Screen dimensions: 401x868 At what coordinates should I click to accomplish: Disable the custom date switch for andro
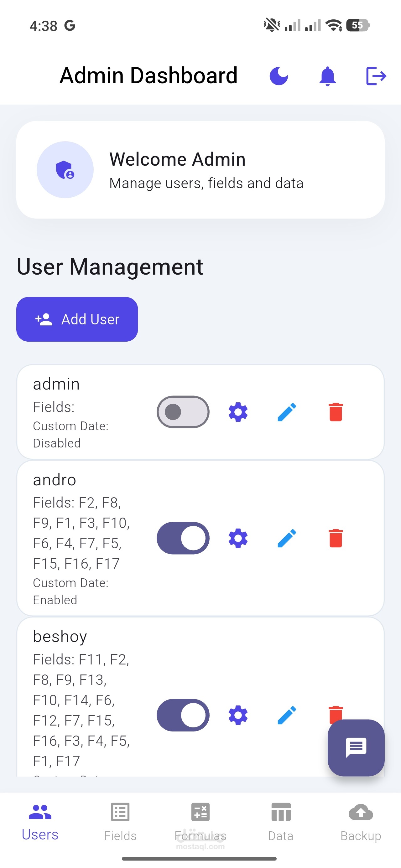(183, 538)
